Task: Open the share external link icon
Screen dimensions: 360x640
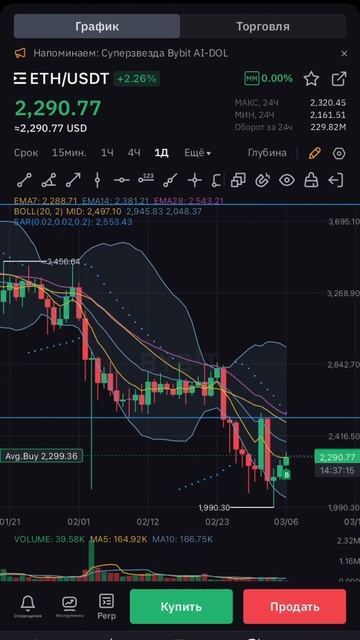Action: pyautogui.click(x=339, y=78)
